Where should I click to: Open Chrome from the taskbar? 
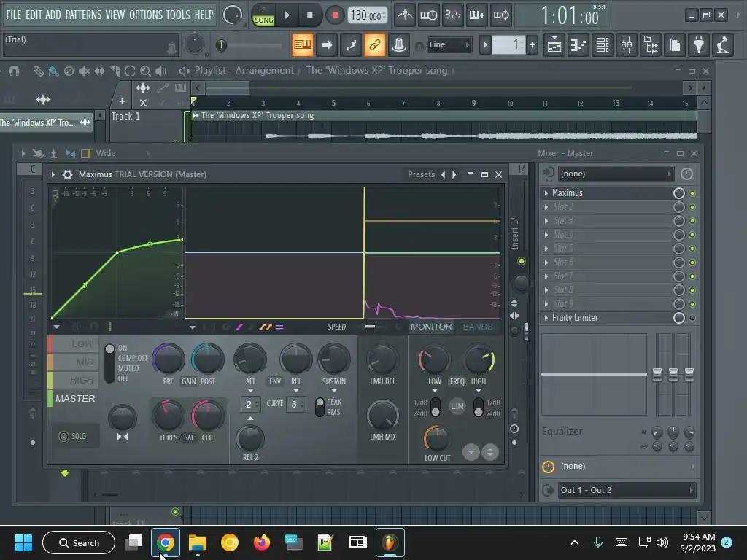pos(166,542)
